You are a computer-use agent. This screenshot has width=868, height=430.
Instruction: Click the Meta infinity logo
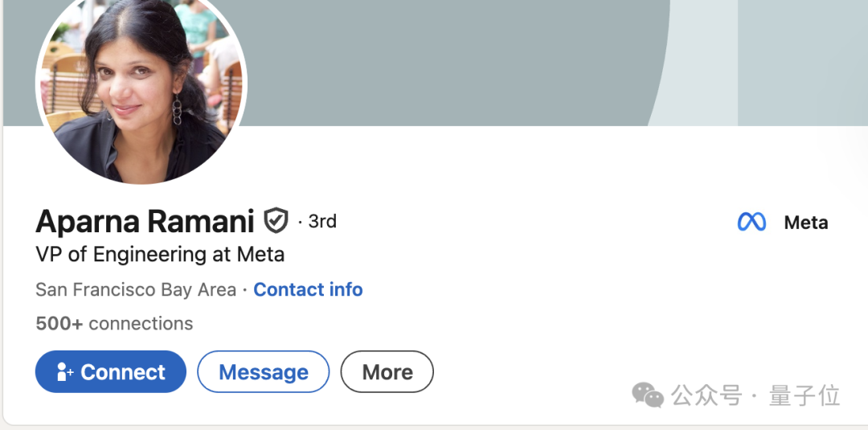751,222
